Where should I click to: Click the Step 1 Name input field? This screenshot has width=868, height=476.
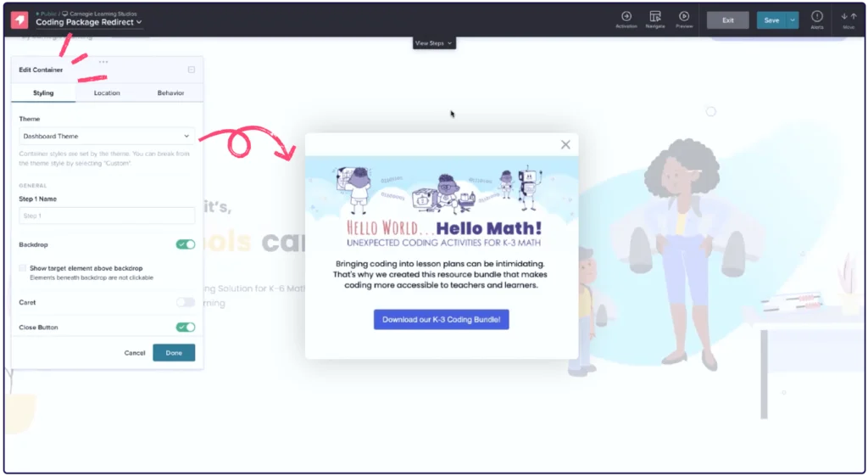click(107, 216)
